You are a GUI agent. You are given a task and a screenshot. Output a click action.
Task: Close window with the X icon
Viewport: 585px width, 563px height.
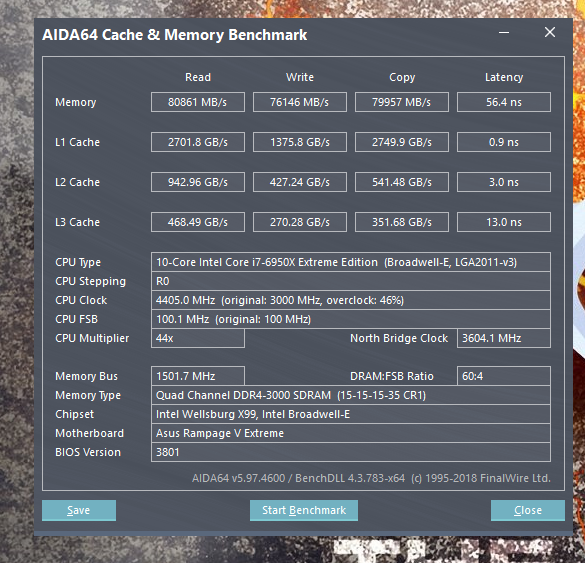tap(550, 32)
